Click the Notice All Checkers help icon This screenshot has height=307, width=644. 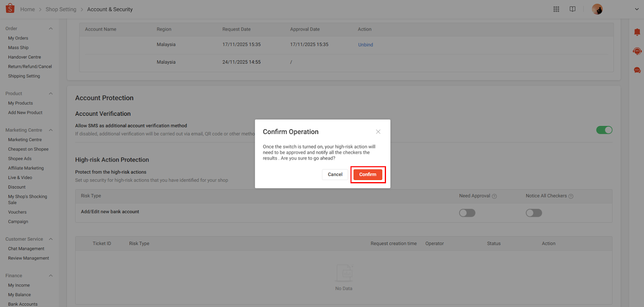(x=571, y=196)
